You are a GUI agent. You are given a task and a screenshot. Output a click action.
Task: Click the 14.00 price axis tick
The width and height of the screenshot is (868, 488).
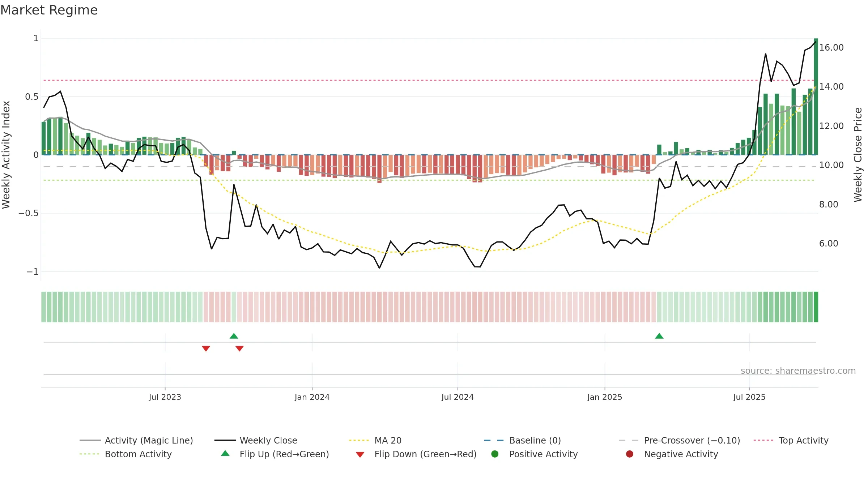[831, 86]
